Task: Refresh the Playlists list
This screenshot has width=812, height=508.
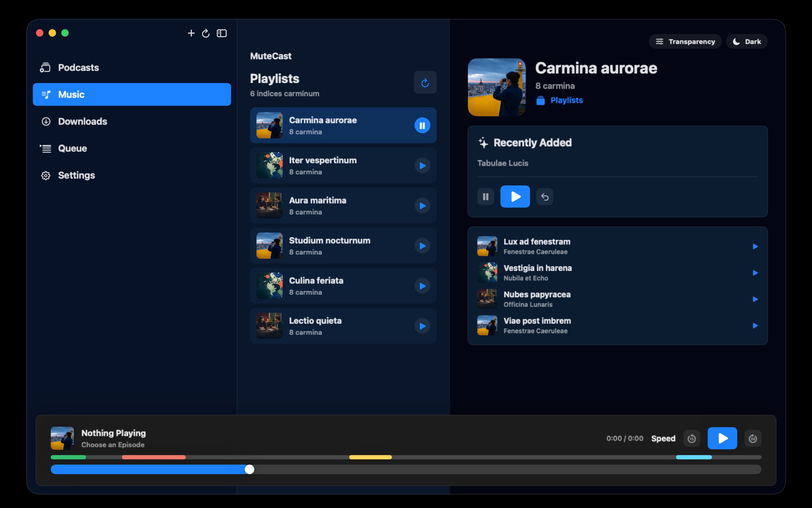Action: click(425, 82)
